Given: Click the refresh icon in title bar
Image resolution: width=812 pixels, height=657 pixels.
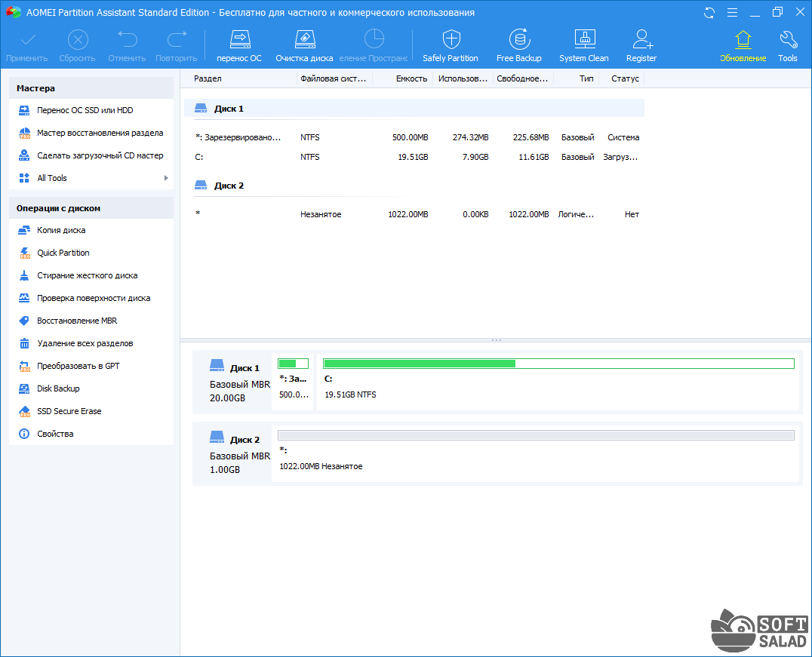Looking at the screenshot, I should point(709,13).
